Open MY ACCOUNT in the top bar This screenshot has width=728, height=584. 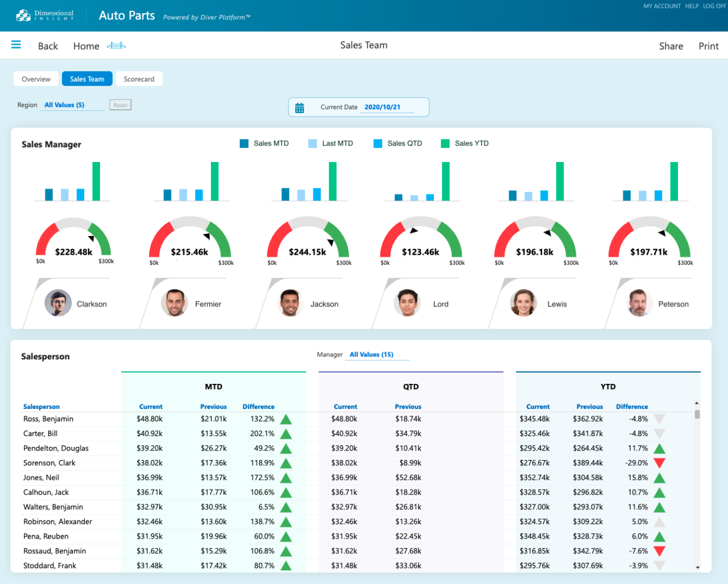click(661, 6)
